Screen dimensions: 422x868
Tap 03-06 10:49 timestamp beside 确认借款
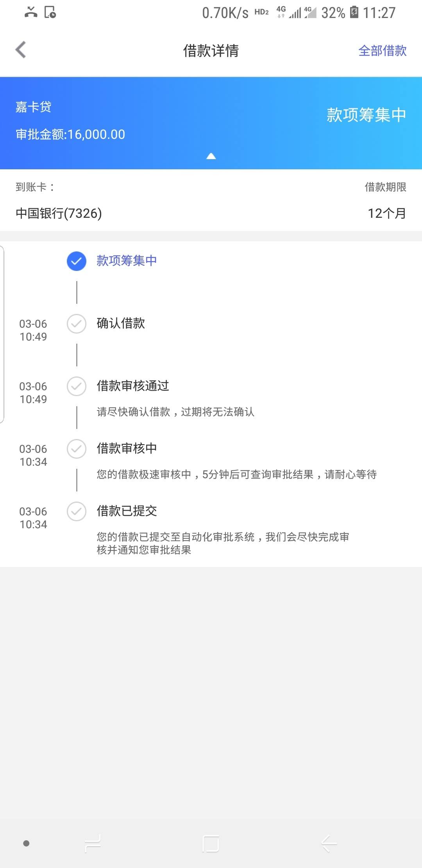click(x=33, y=330)
